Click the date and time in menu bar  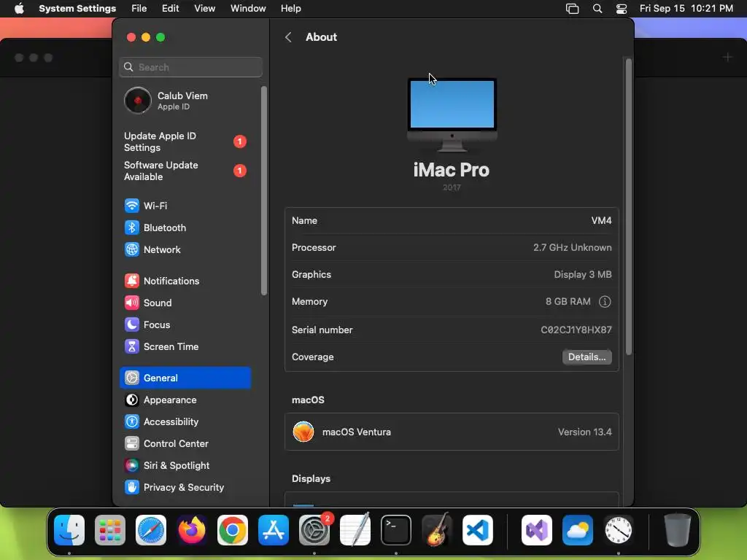686,9
